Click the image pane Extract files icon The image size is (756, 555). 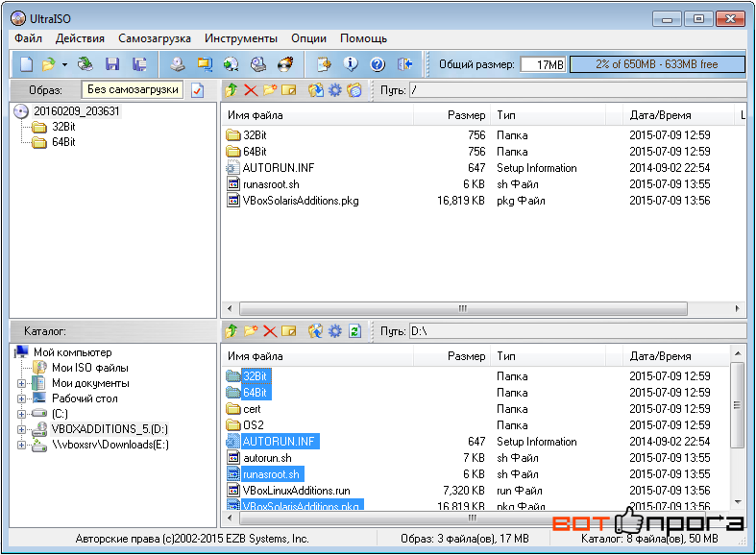316,90
